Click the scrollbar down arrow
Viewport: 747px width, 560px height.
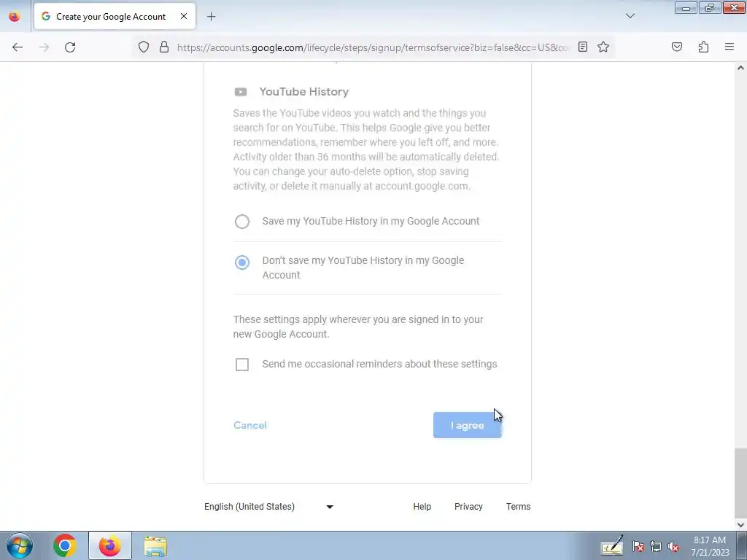[x=740, y=525]
